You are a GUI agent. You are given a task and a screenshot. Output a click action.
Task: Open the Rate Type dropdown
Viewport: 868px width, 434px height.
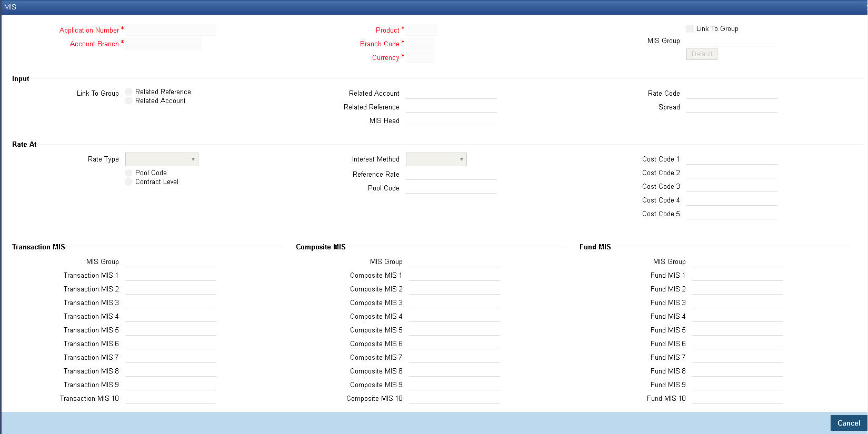pyautogui.click(x=162, y=159)
